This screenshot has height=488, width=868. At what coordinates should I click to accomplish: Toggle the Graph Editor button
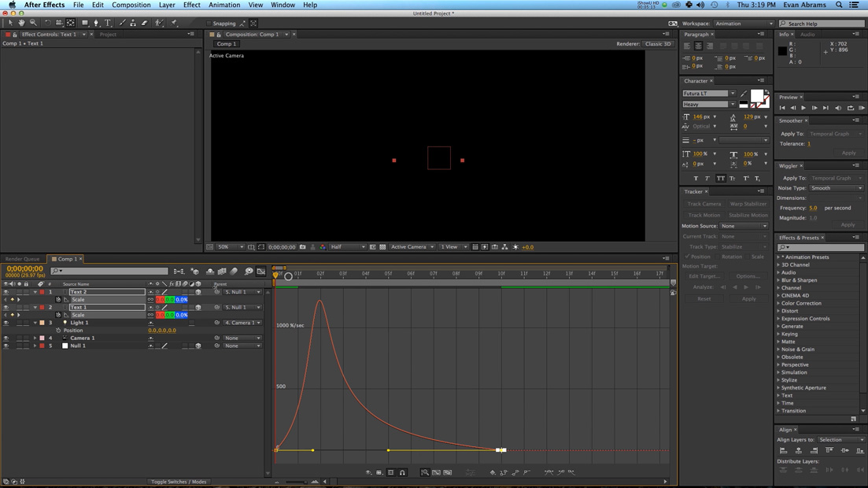(x=260, y=272)
